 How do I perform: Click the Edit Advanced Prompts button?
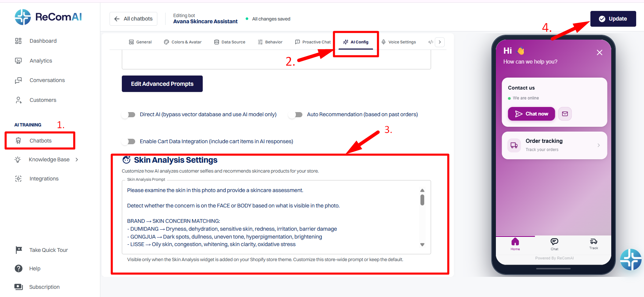(x=162, y=84)
